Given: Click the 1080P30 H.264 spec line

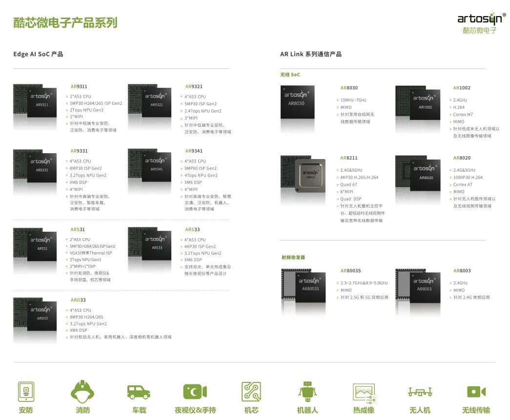Looking at the screenshot, I should point(468,178).
